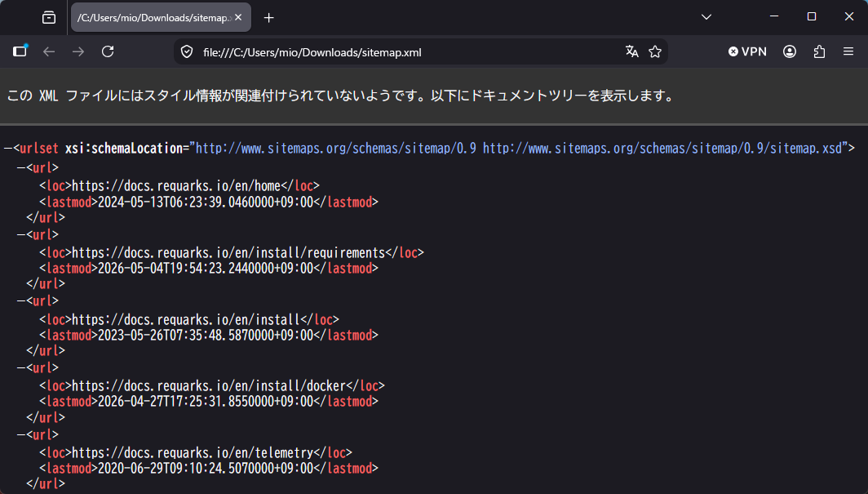Collapse the url node for install/docker
The width and height of the screenshot is (868, 494).
[x=21, y=368]
